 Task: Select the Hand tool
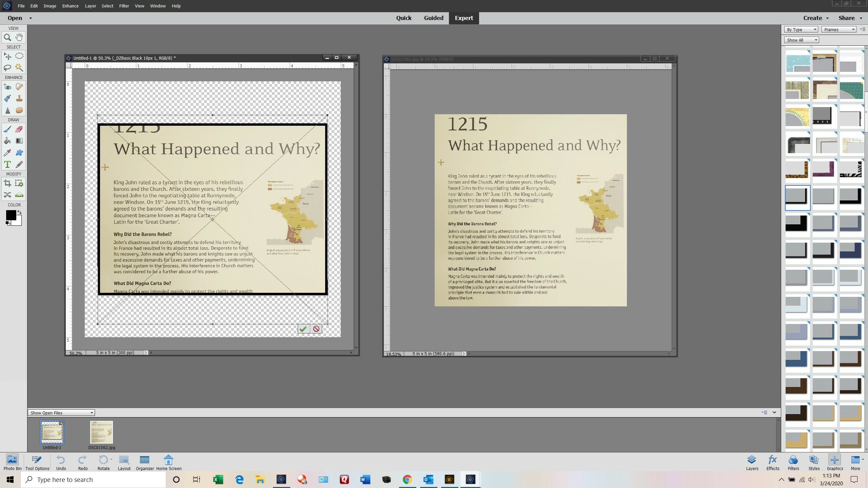coord(19,37)
